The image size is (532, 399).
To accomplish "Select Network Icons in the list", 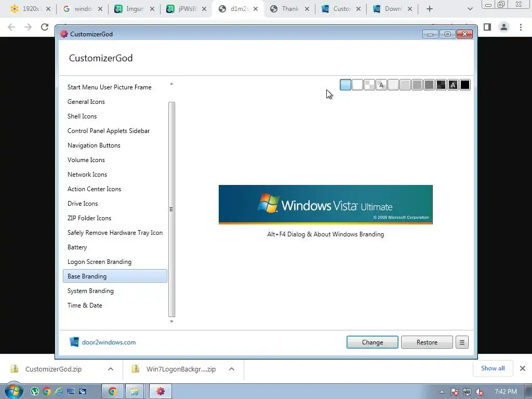I will 115,175.
